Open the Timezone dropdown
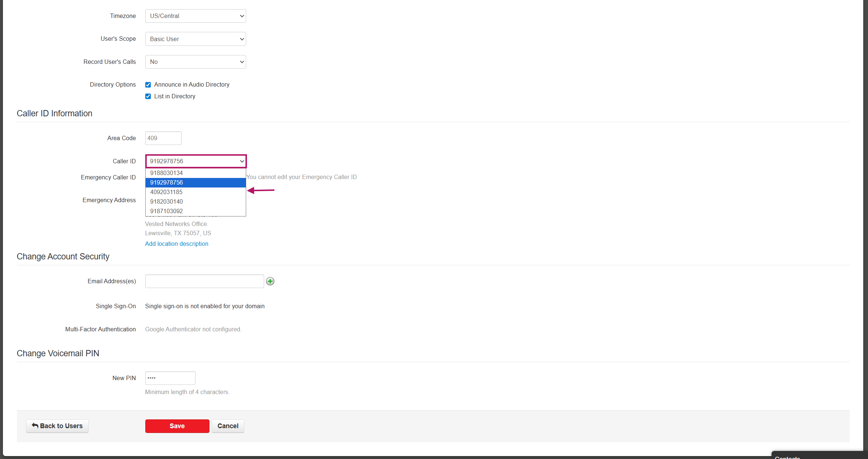This screenshot has width=868, height=459. click(x=196, y=16)
